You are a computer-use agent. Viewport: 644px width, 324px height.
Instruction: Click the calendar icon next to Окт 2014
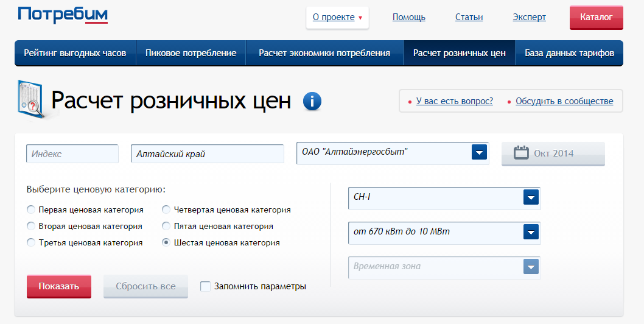tap(521, 153)
